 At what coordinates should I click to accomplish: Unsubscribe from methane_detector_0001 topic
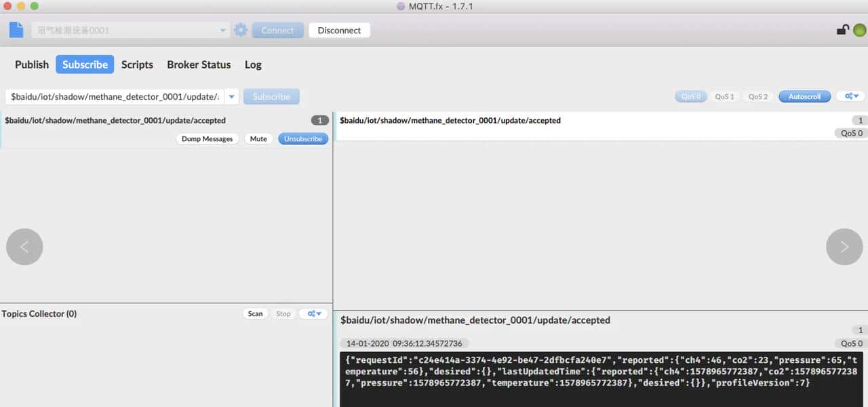303,138
